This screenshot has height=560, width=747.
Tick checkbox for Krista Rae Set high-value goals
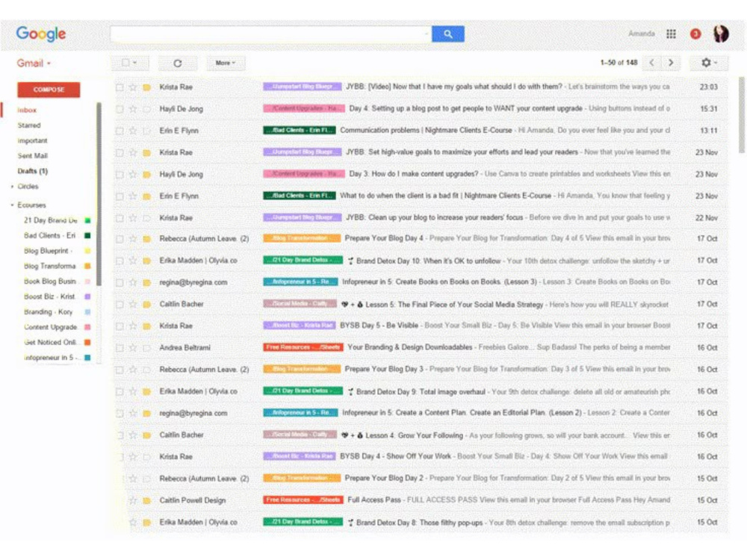[120, 153]
